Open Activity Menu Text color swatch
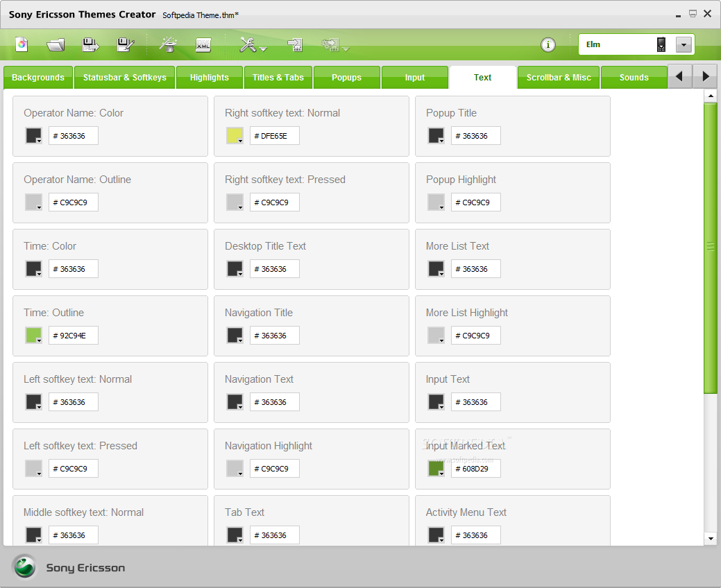Image resolution: width=721 pixels, height=588 pixels. [x=436, y=535]
